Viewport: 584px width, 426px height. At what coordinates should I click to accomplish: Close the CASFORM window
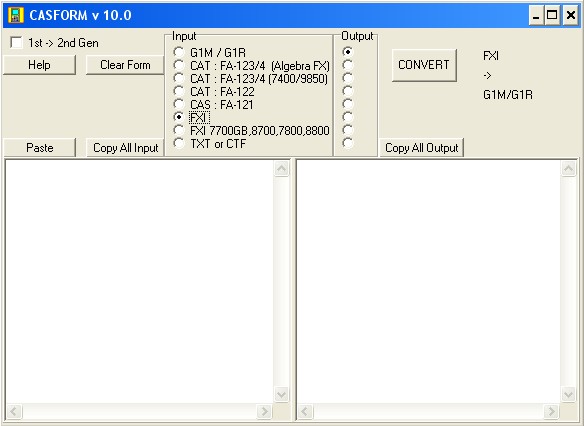571,16
